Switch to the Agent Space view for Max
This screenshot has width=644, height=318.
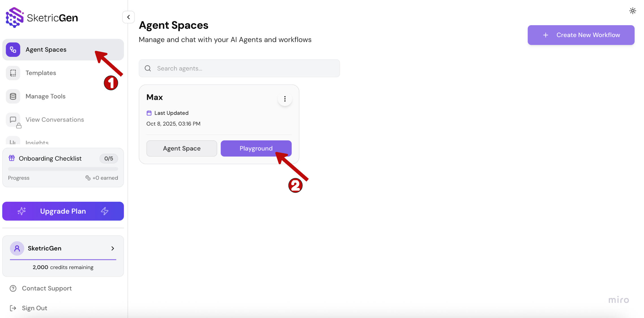182,148
